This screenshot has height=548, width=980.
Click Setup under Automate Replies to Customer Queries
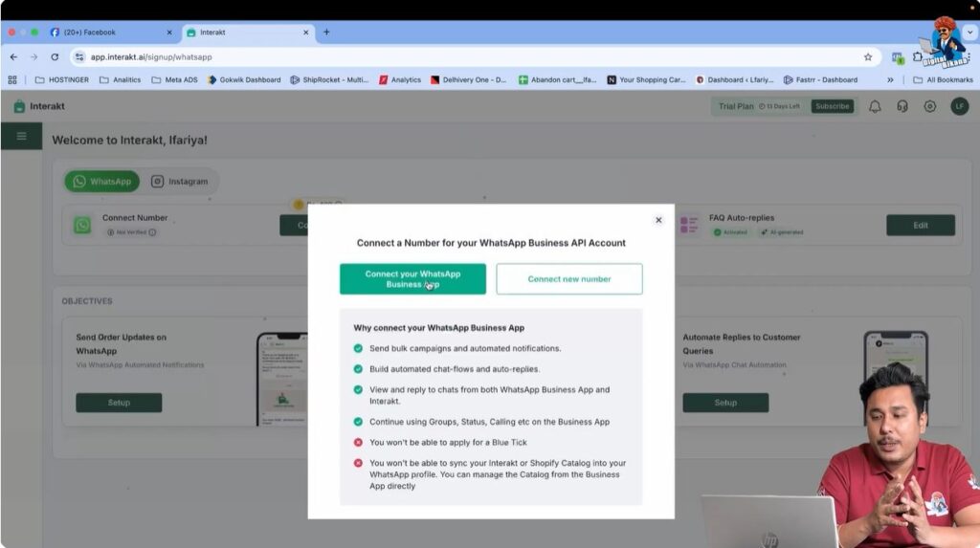[x=725, y=403]
